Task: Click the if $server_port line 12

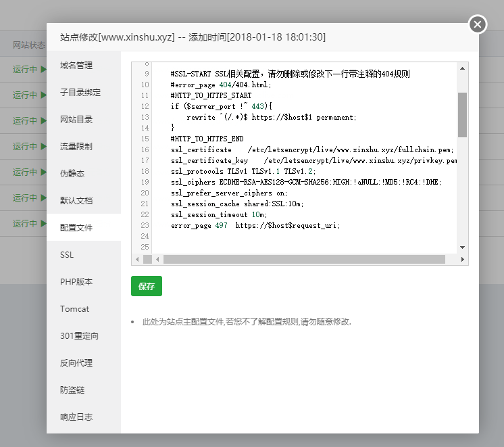Action: [222, 106]
